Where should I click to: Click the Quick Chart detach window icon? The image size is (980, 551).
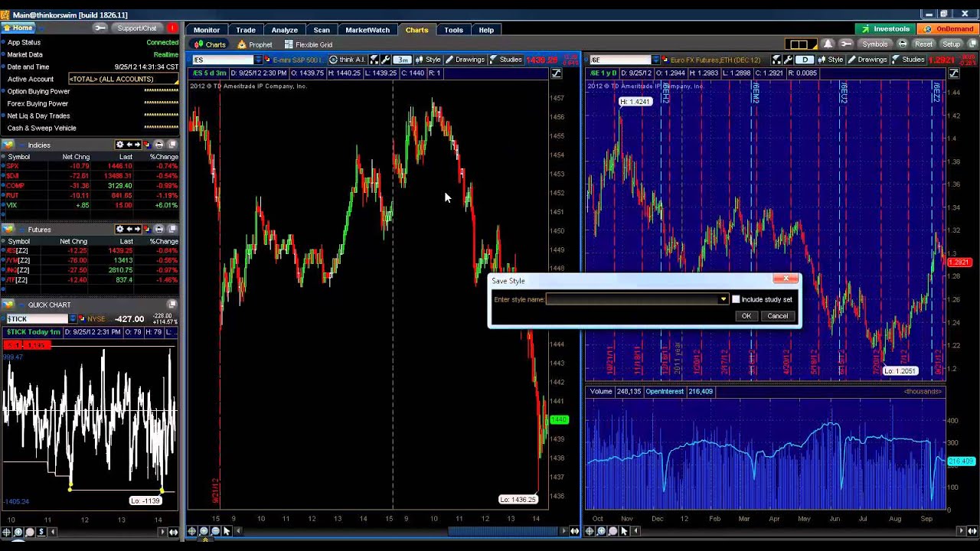(x=172, y=305)
